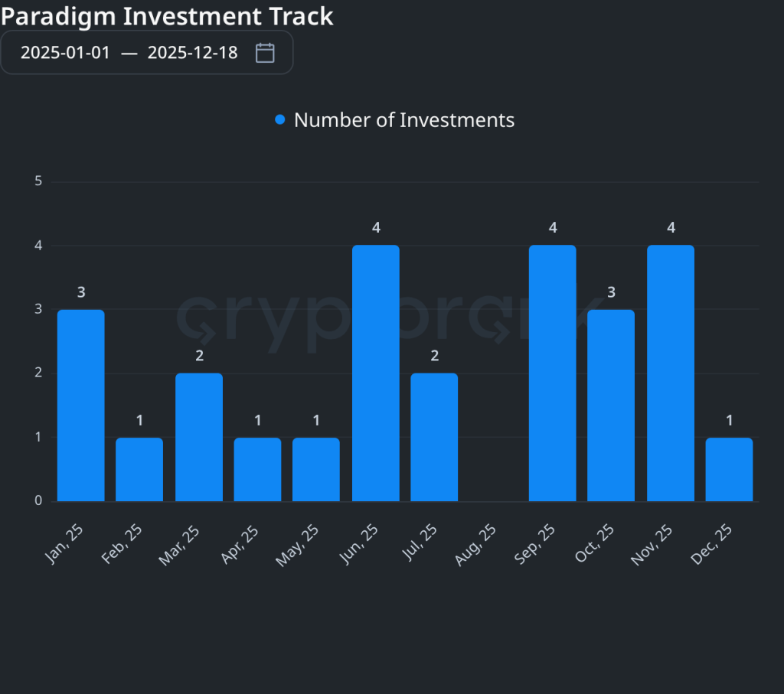This screenshot has height=694, width=784.
Task: Click the Aug, 25 axis label
Action: 477,543
